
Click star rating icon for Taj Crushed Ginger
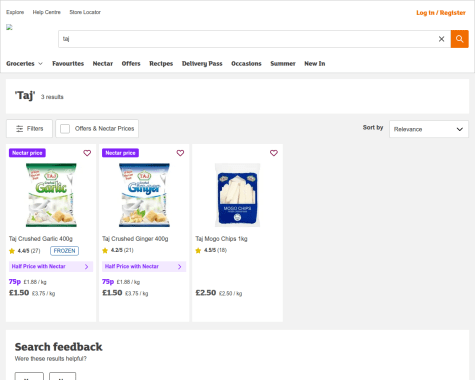105,250
